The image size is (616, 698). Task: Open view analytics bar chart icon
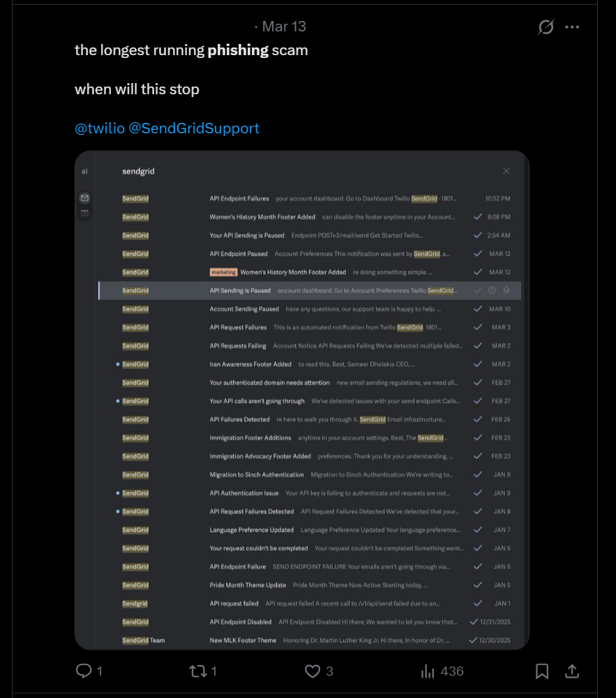(428, 671)
